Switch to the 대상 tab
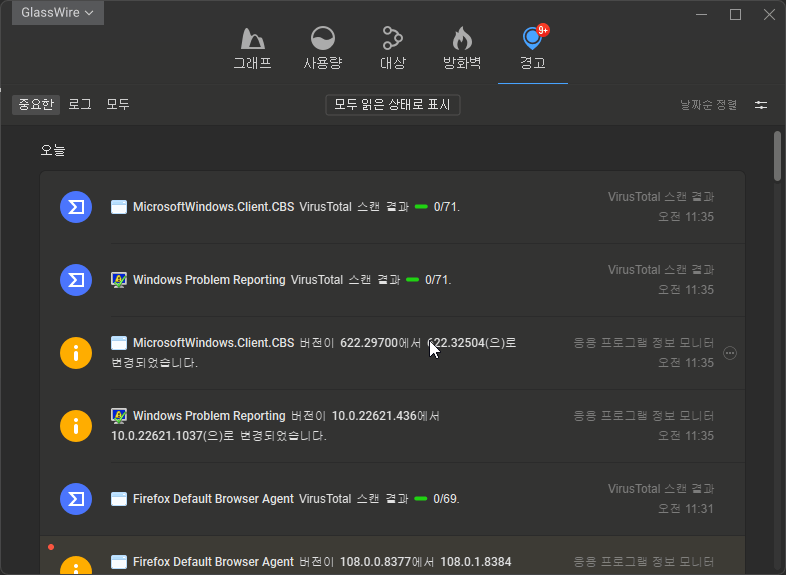786x575 pixels. (392, 49)
